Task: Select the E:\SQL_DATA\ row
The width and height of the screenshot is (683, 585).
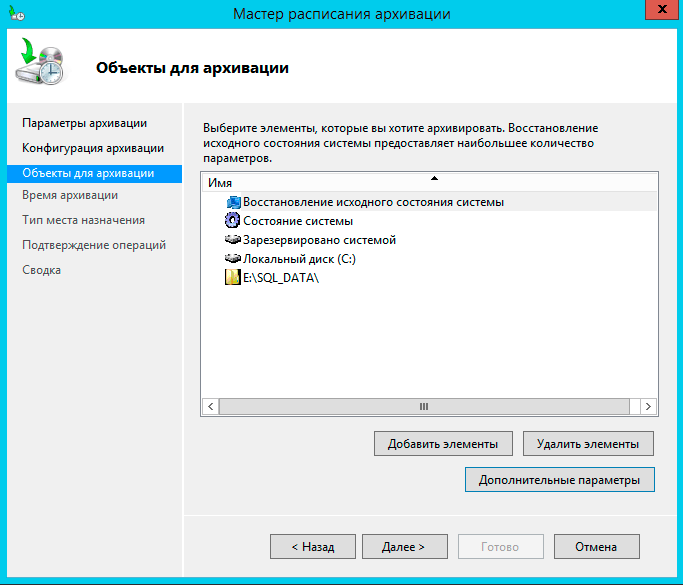Action: [429, 277]
